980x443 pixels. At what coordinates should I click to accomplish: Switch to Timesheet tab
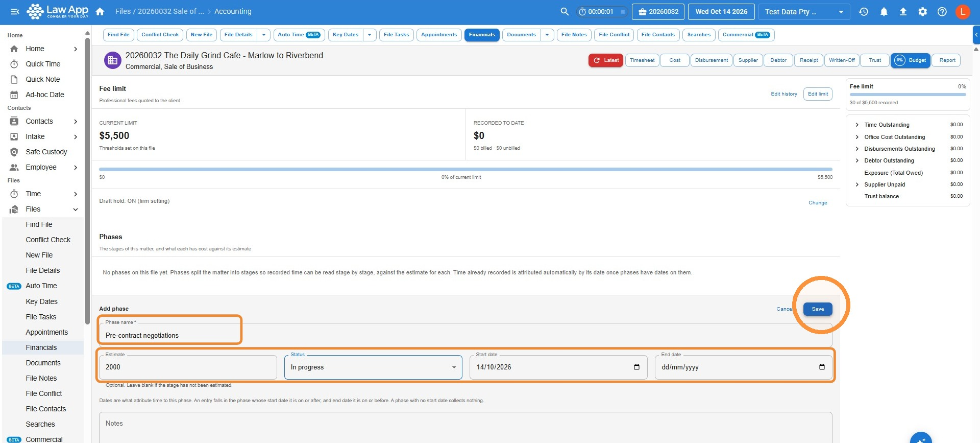pos(642,60)
